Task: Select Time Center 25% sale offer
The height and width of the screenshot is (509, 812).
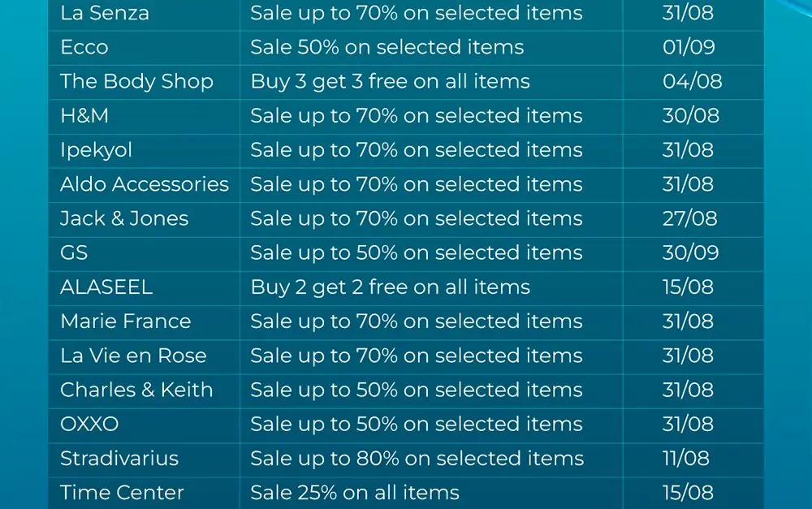Action: (x=355, y=493)
